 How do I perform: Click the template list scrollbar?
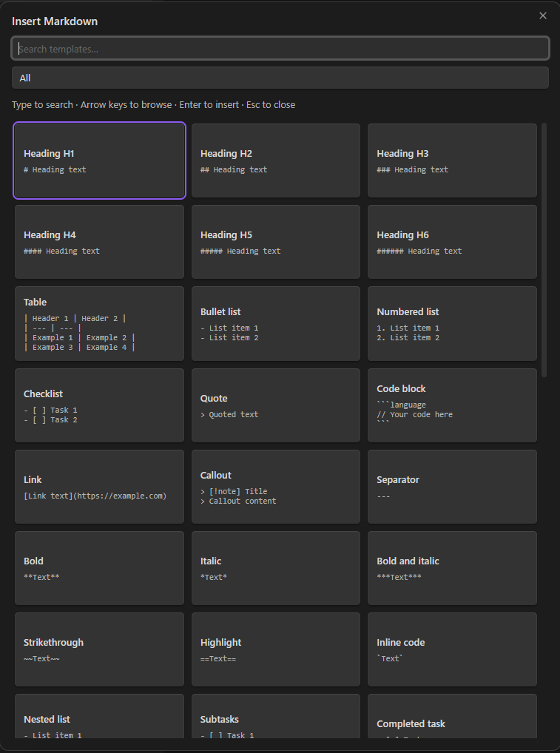tap(544, 250)
